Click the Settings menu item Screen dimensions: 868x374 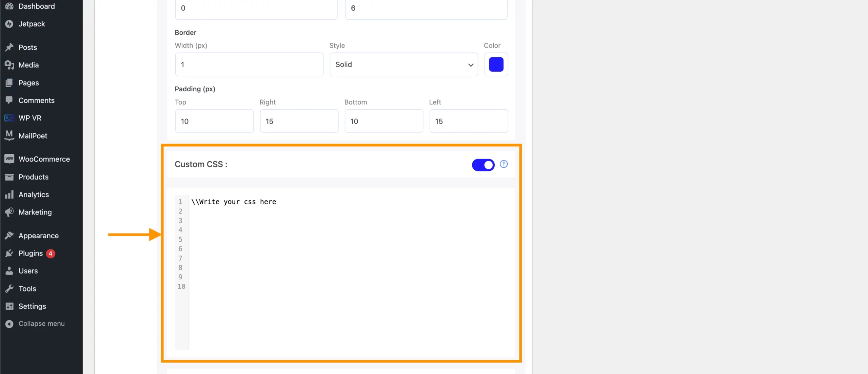(x=32, y=306)
